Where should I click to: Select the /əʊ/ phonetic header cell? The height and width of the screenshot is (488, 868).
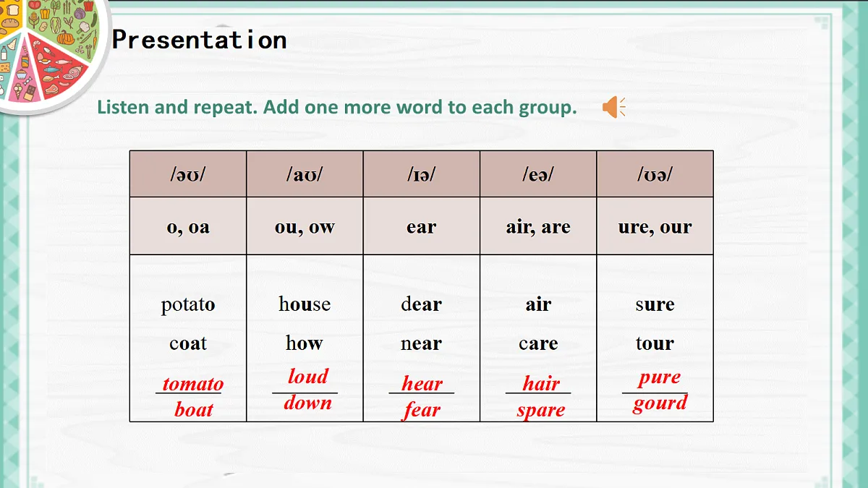tap(188, 174)
